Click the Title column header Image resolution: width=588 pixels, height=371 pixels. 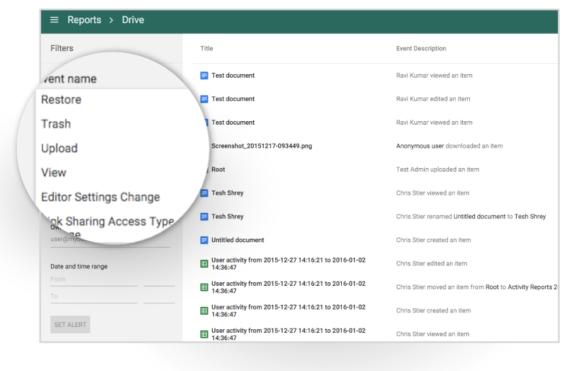[207, 48]
